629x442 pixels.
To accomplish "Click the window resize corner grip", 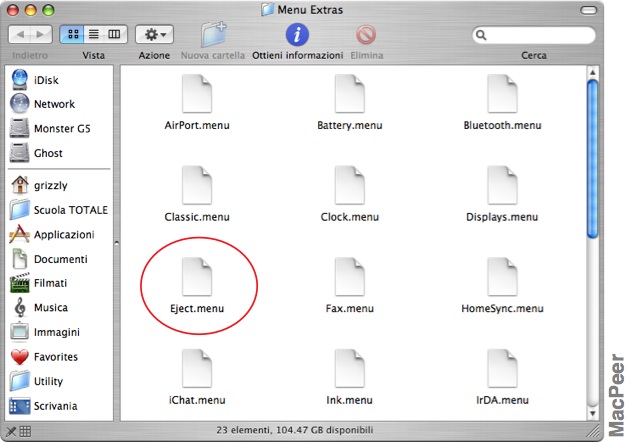I will pyautogui.click(x=592, y=431).
